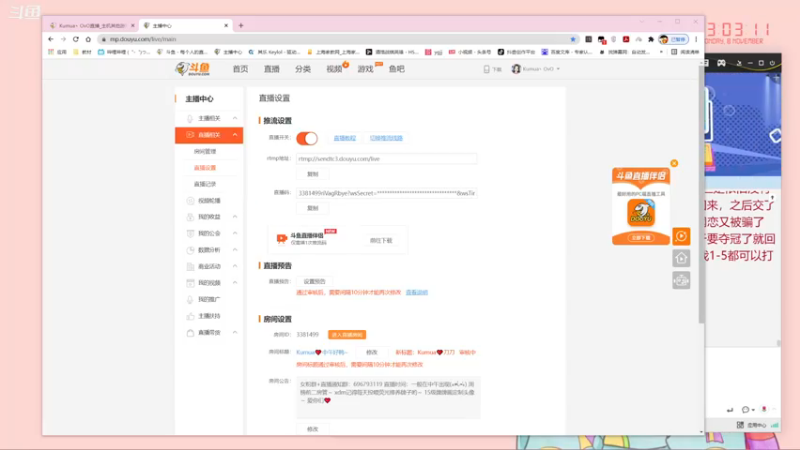
Task: Click 修改 beside the room title
Action: pos(372,353)
